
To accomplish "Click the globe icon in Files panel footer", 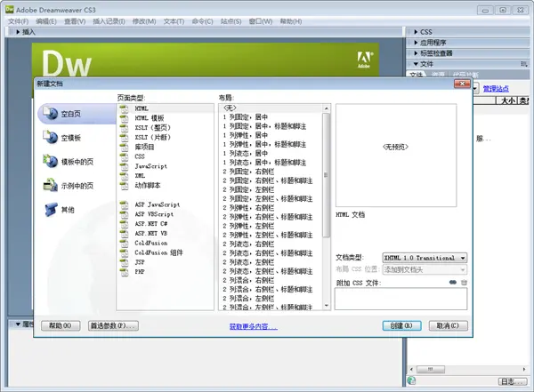I will click(x=411, y=380).
